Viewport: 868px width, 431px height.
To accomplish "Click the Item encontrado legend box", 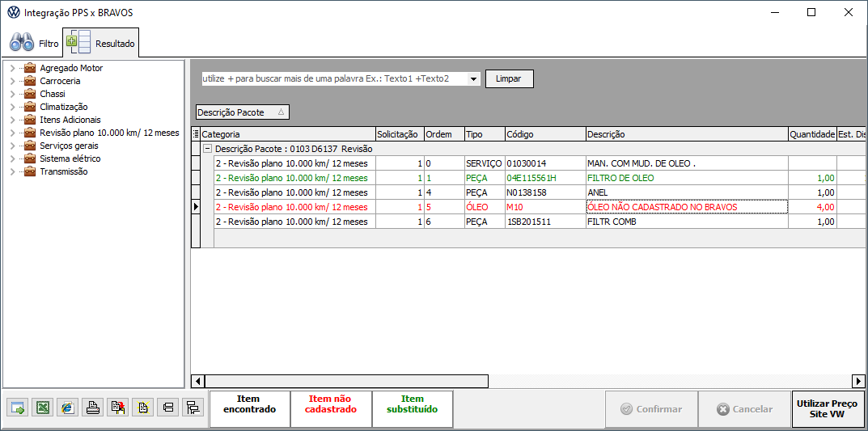I will point(250,409).
